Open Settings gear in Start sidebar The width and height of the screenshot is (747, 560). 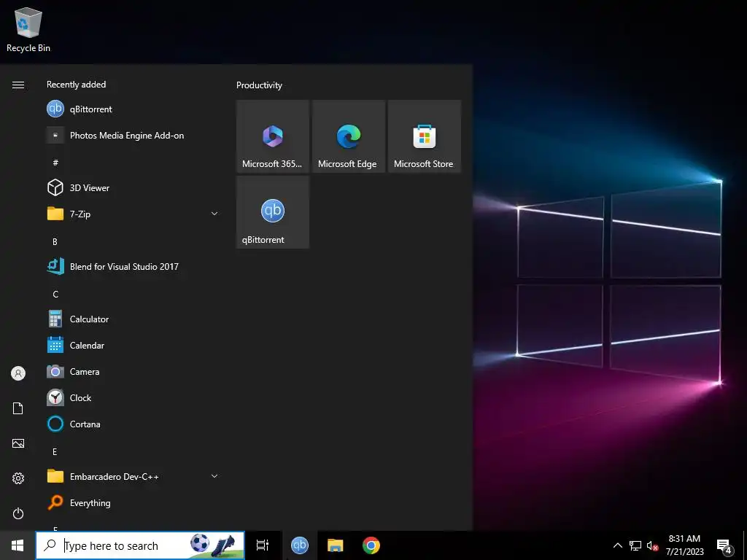tap(18, 478)
